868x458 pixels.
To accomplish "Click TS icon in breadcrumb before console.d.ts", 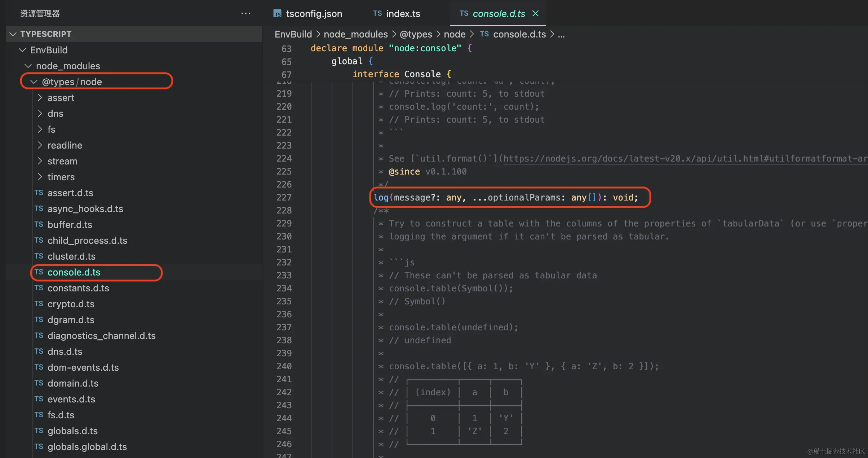I will click(x=484, y=34).
